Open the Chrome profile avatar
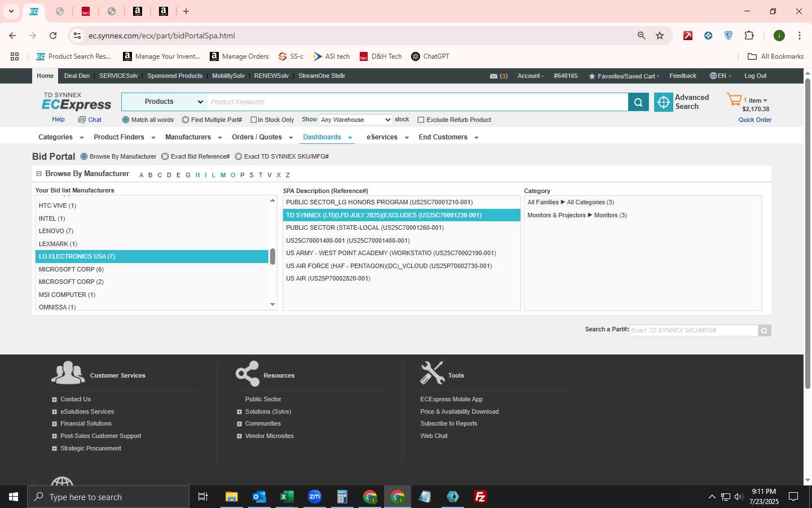The width and height of the screenshot is (812, 508). 779,36
